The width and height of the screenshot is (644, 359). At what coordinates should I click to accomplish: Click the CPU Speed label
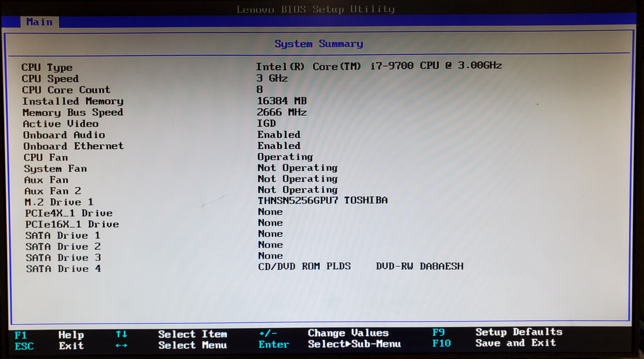pos(50,79)
